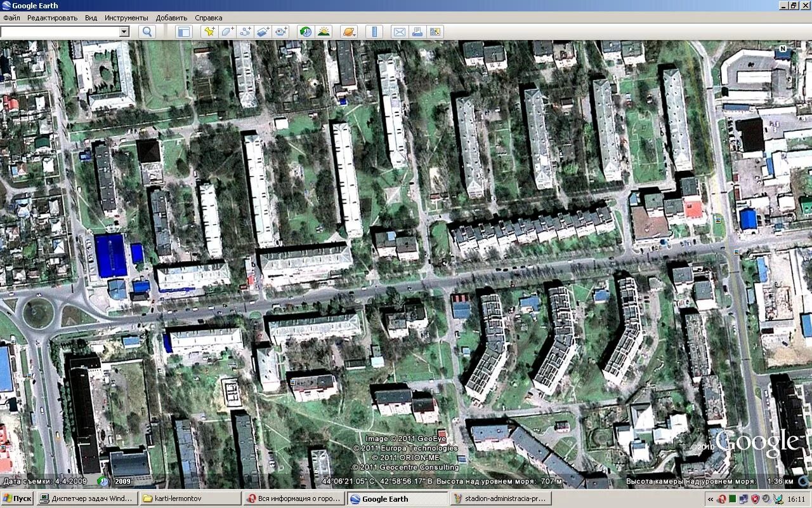Expand hidden tray icons with the chevron
812x508 pixels.
[x=710, y=499]
